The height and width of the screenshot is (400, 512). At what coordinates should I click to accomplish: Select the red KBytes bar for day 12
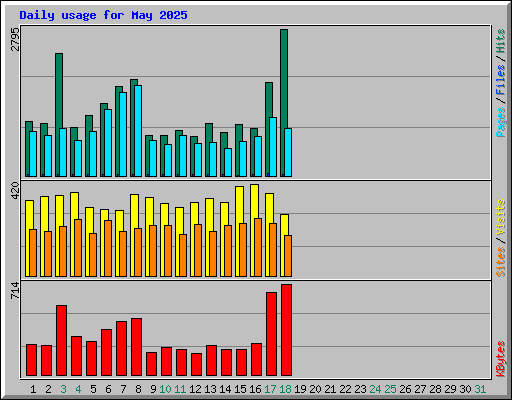(196, 364)
